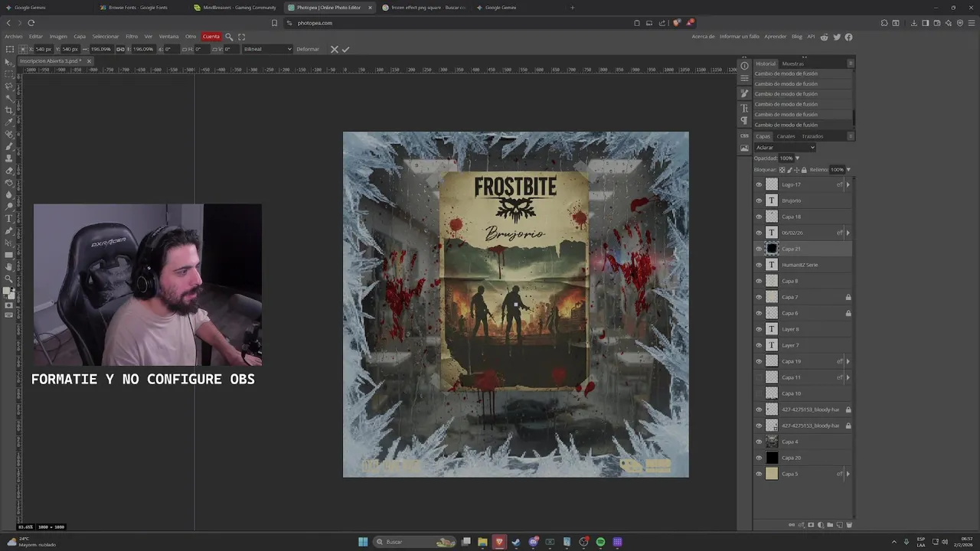Confirm the transform with checkmark icon
This screenshot has height=551, width=980.
(x=345, y=49)
